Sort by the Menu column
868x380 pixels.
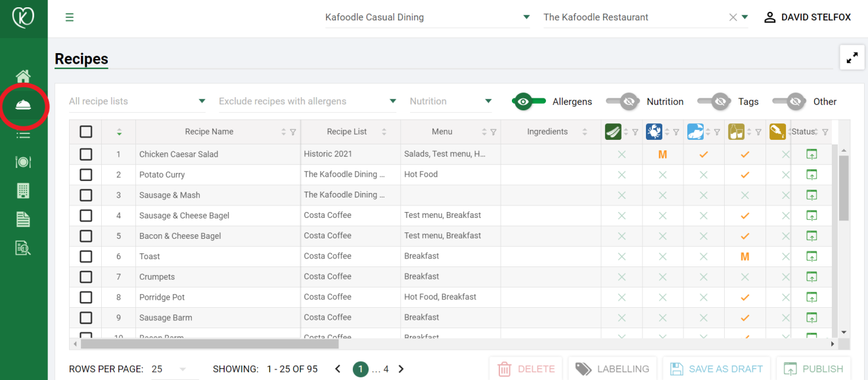(x=484, y=132)
